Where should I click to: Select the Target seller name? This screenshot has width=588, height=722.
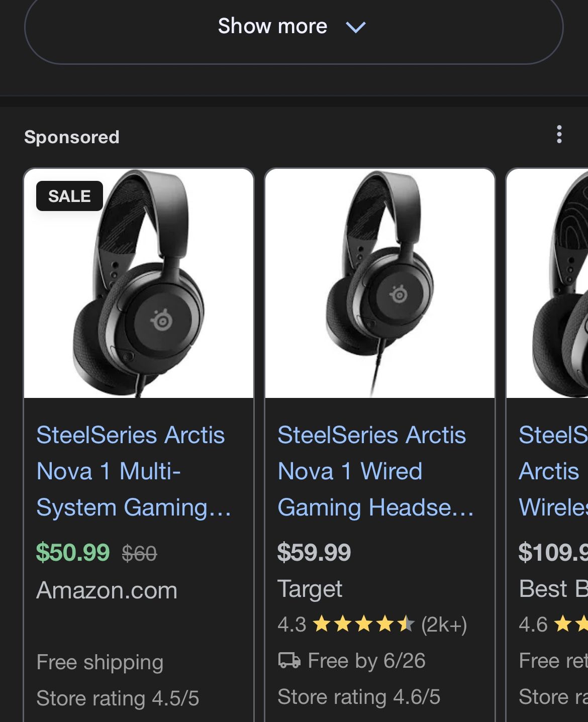pos(310,589)
